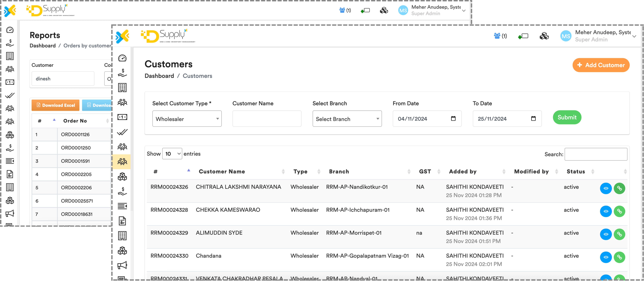Viewport: 644px width, 281px height.
Task: Click order ORD0001126 in Reports table
Action: point(75,135)
